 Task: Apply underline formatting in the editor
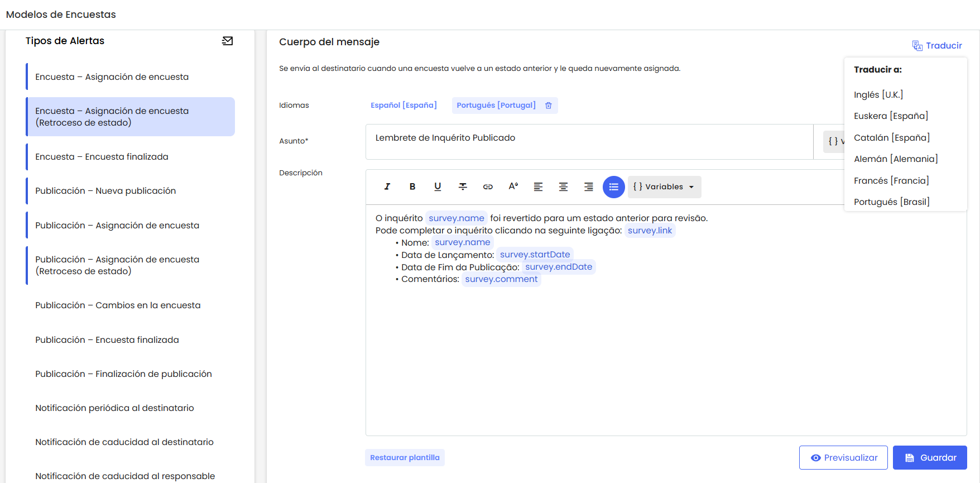pyautogui.click(x=438, y=186)
